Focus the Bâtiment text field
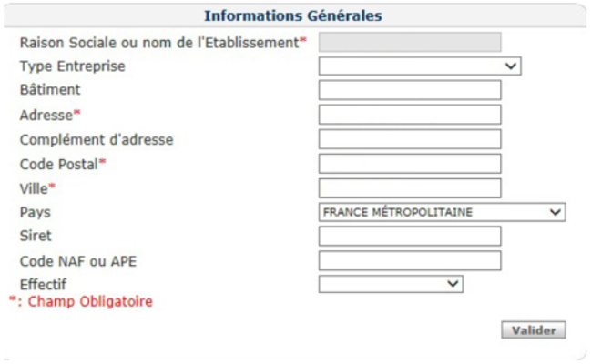The image size is (591, 364). point(410,90)
